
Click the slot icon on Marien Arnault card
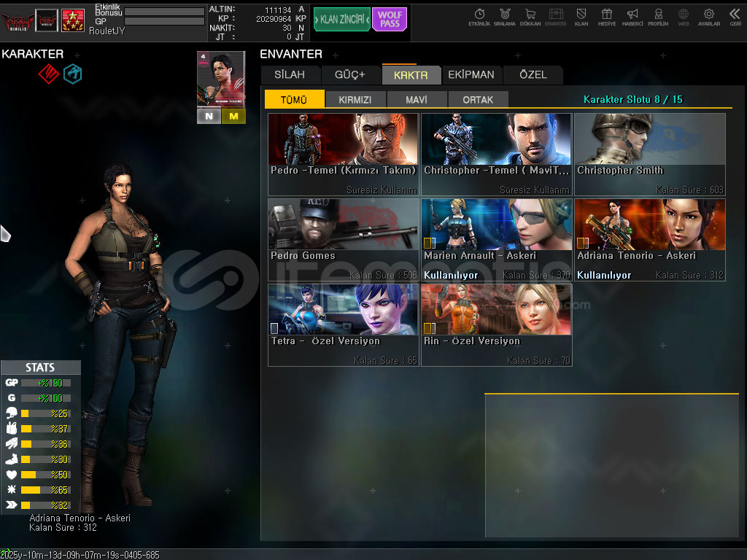429,243
